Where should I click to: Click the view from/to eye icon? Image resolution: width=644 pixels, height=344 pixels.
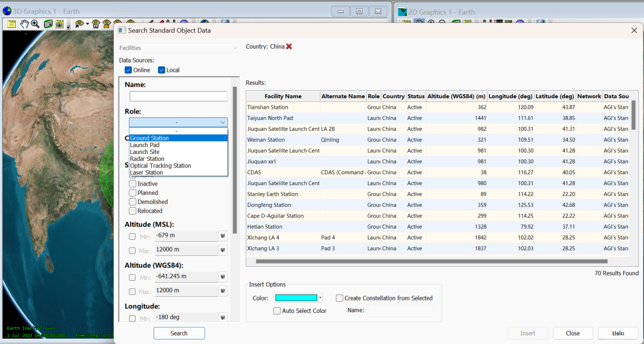[x=79, y=24]
